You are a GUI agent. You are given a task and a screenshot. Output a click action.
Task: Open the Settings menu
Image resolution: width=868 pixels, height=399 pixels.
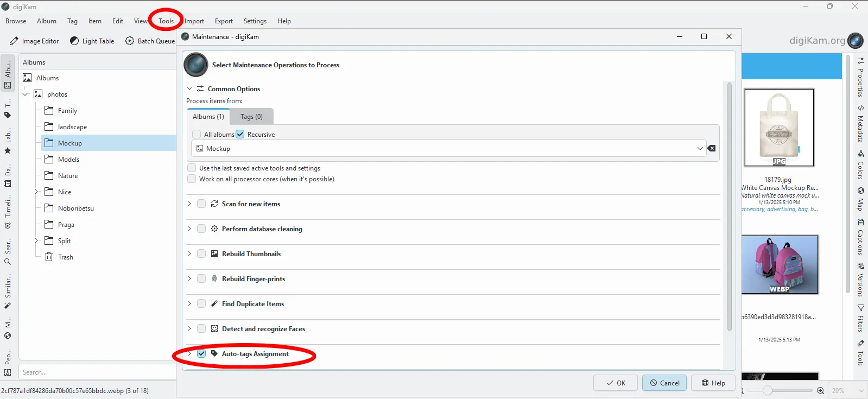coord(255,21)
